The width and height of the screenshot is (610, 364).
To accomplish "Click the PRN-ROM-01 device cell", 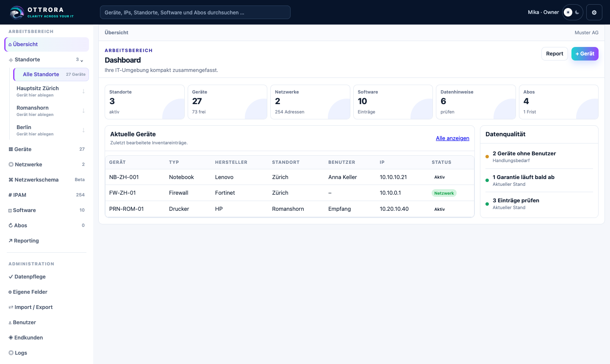I will [127, 209].
